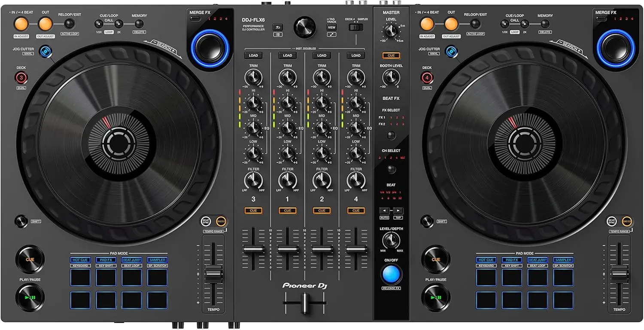The image size is (644, 330).
Task: Touch the channel 3 Filter knob
Action: (253, 181)
